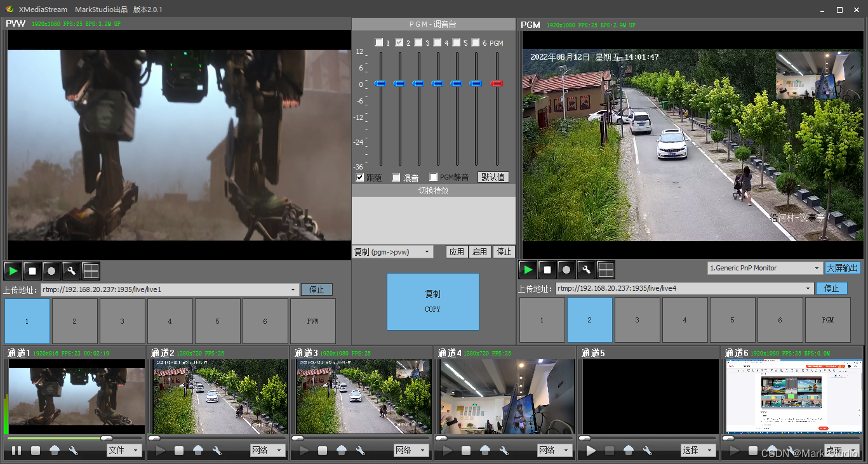868x464 pixels.
Task: Click mixer channel 1 blue fader handle
Action: coord(380,84)
